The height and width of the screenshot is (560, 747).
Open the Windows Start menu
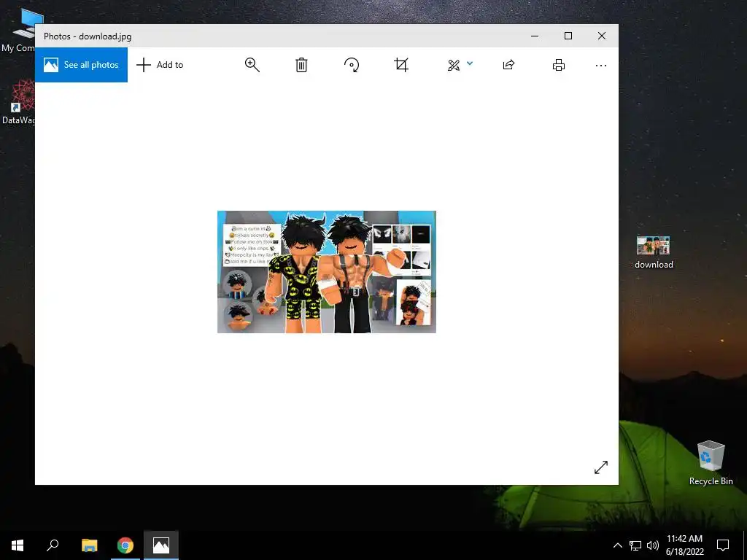pos(18,545)
